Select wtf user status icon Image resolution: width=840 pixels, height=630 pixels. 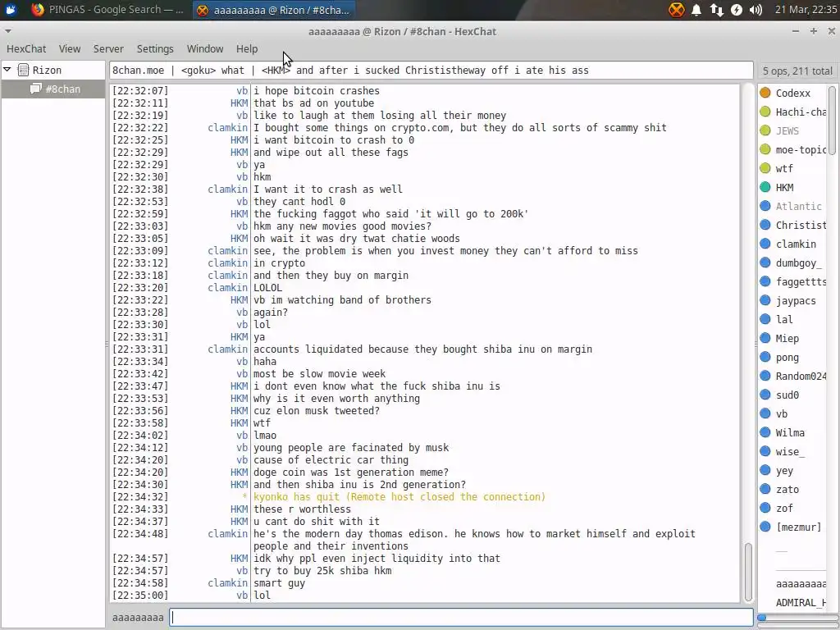tap(765, 168)
